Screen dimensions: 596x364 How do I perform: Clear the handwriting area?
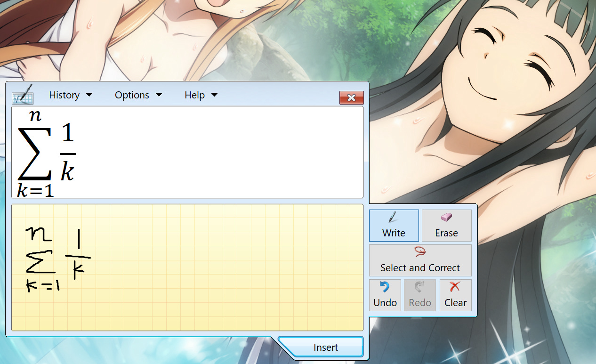coord(455,295)
